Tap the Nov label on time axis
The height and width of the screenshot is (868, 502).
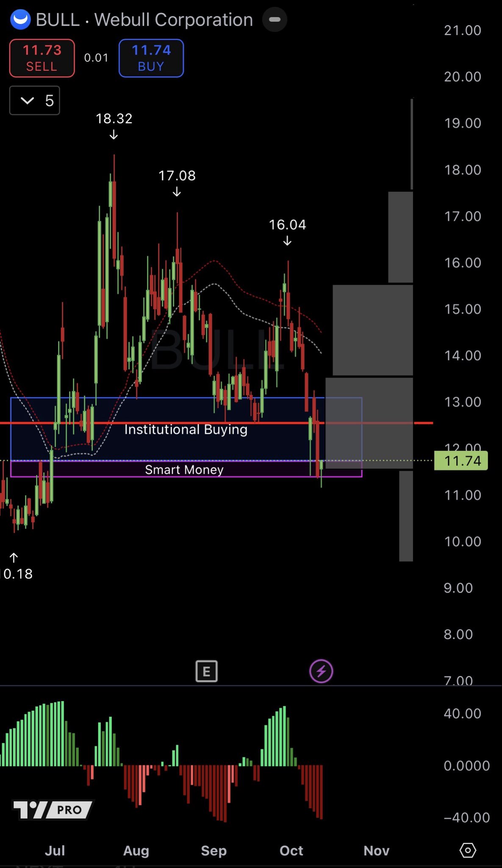376,851
